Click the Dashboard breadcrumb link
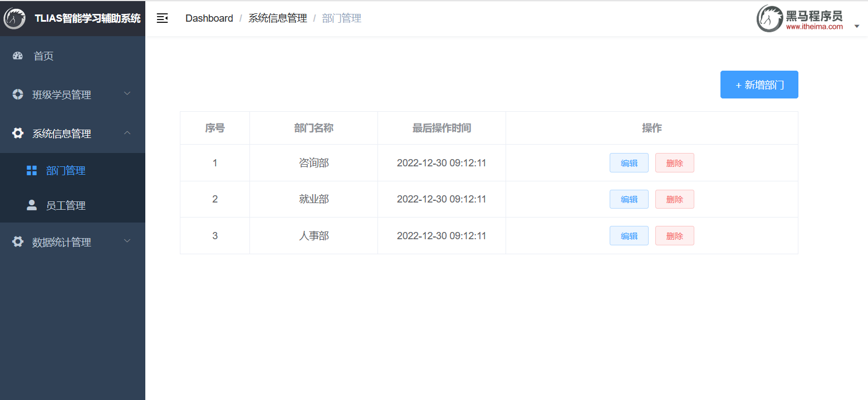The height and width of the screenshot is (400, 868). pyautogui.click(x=209, y=18)
